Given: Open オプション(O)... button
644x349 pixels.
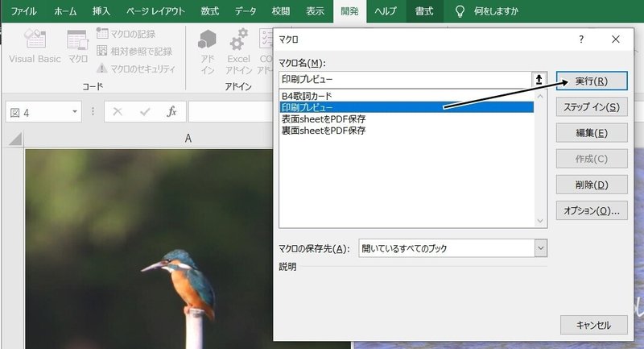Looking at the screenshot, I should (592, 210).
